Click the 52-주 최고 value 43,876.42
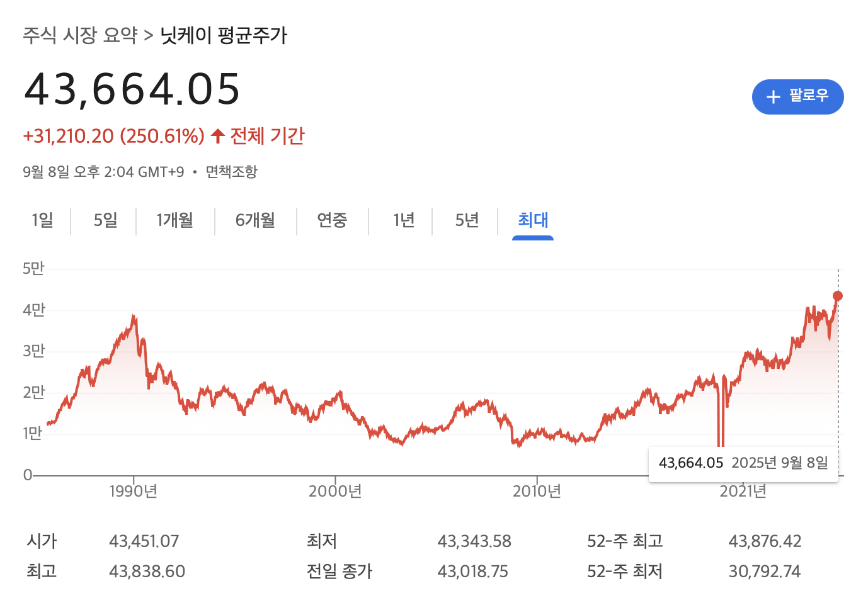Viewport: 868px width, 603px height. click(765, 540)
